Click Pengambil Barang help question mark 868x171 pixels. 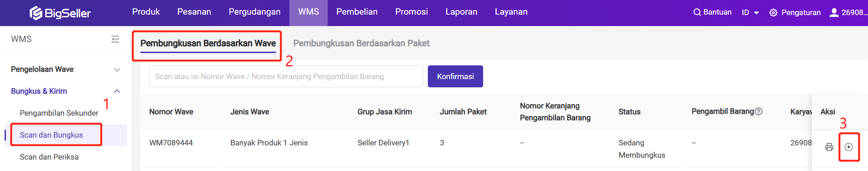758,111
